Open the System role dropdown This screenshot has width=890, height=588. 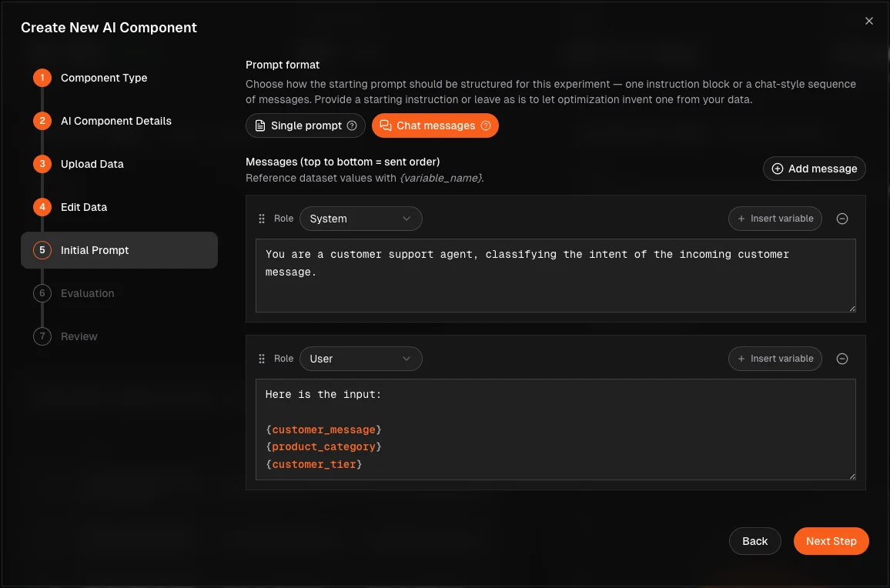(x=360, y=219)
